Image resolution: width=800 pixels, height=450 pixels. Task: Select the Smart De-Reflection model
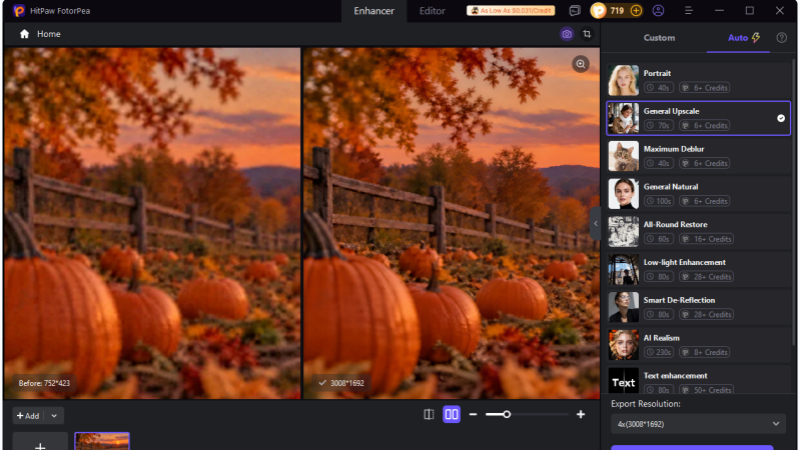click(x=698, y=307)
